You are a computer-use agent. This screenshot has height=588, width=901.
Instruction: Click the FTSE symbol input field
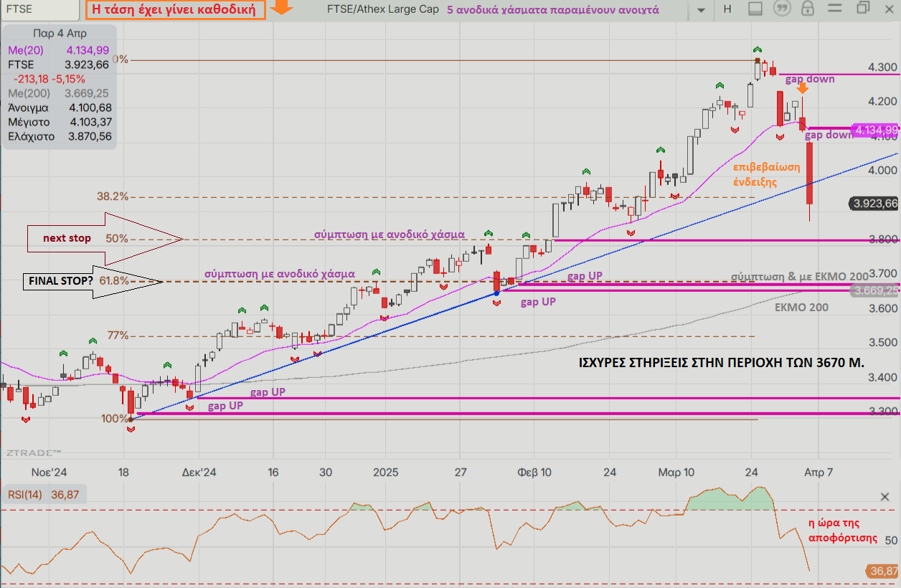click(x=41, y=10)
